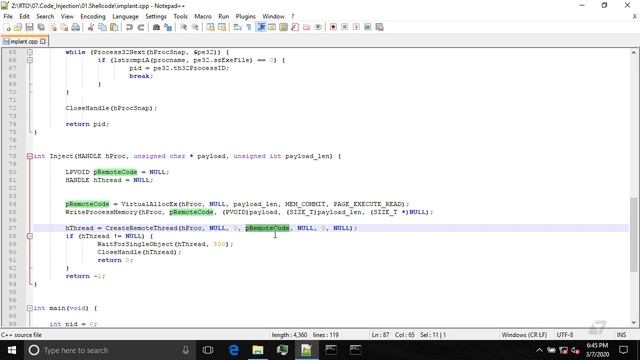Click the scrollbar down arrow
Viewport: 640px width, 360px height.
(633, 322)
